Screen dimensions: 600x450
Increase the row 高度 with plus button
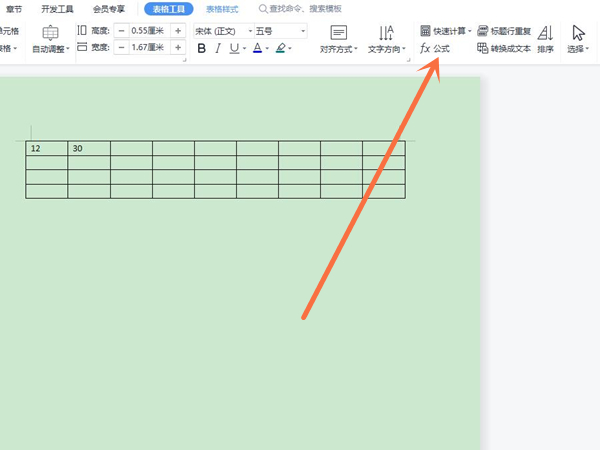[x=178, y=31]
